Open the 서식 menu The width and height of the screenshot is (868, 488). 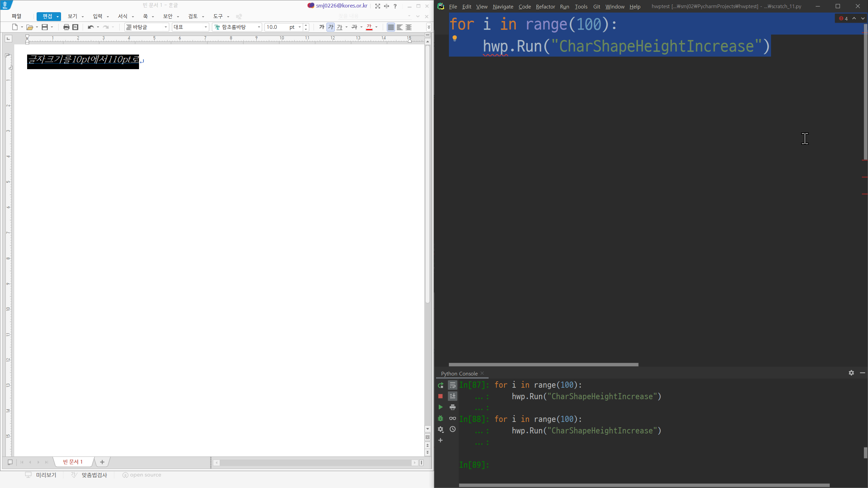coord(123,16)
